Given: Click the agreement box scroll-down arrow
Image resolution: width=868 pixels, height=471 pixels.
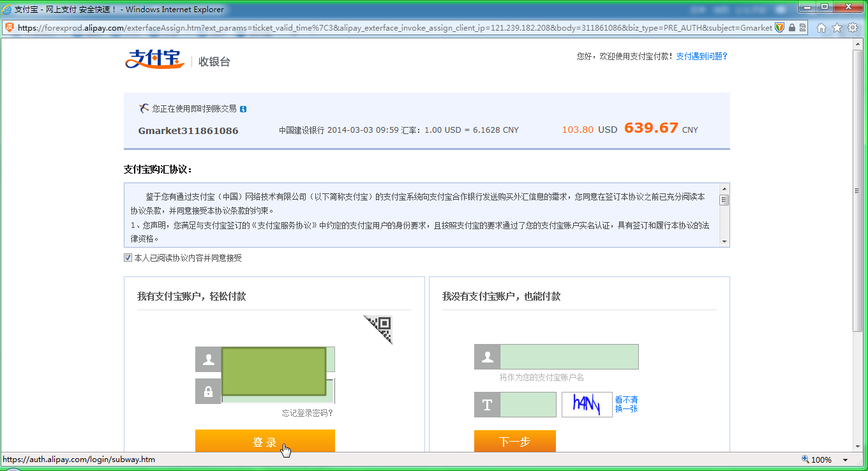Looking at the screenshot, I should [724, 241].
